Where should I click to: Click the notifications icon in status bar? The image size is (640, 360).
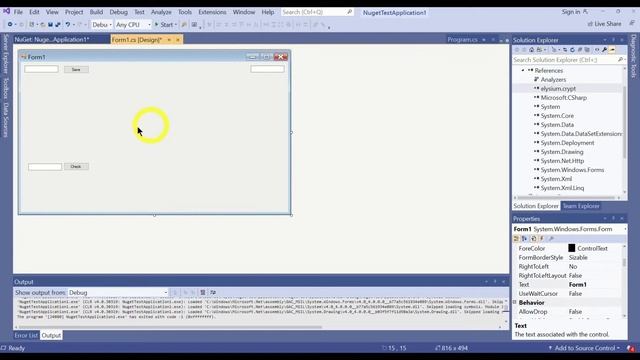pyautogui.click(x=631, y=348)
